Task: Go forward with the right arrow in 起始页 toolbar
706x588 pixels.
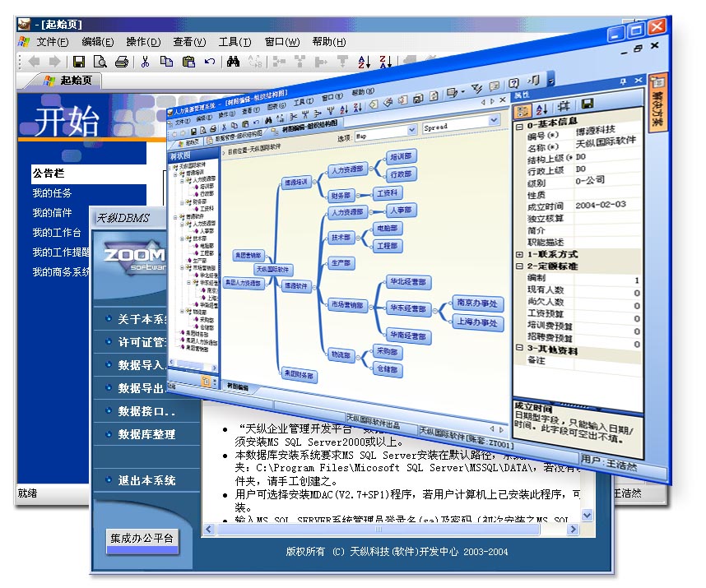Action: tap(54, 61)
